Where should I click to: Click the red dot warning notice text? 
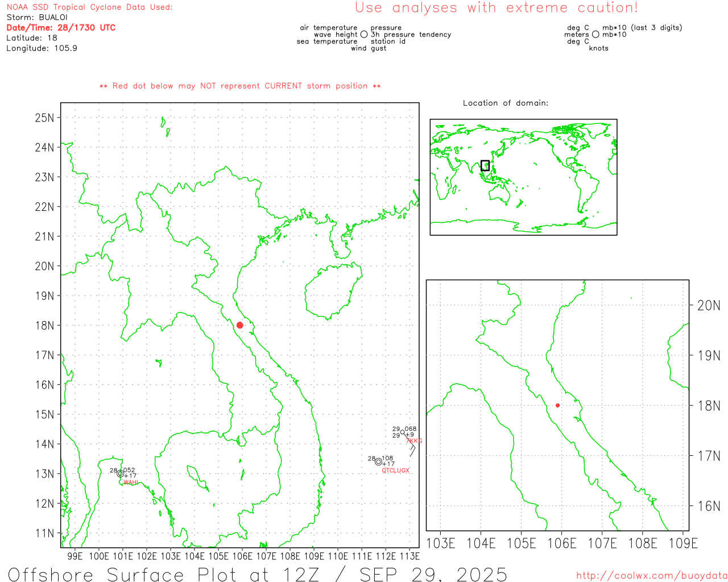pyautogui.click(x=240, y=86)
